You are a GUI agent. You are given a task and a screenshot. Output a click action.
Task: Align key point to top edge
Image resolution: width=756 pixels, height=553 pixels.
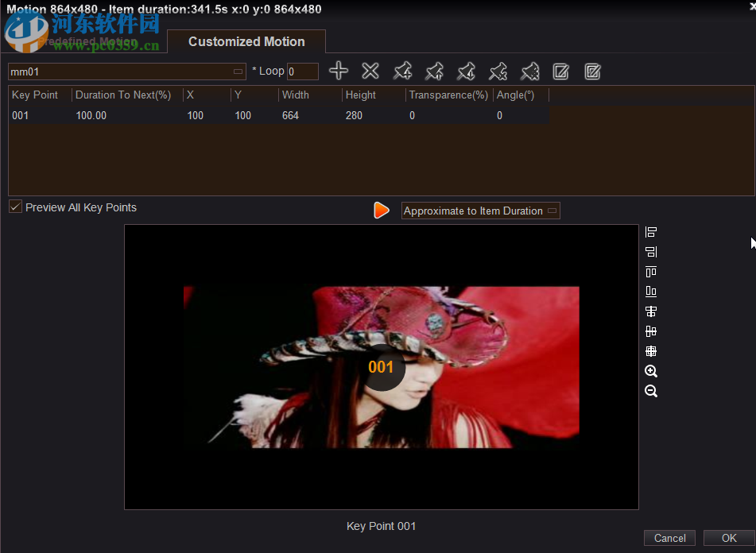pyautogui.click(x=650, y=272)
